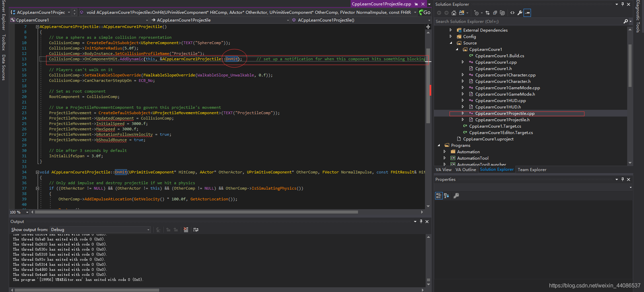Click the Visual Assist Go button
This screenshot has height=292, width=644.
[x=425, y=12]
